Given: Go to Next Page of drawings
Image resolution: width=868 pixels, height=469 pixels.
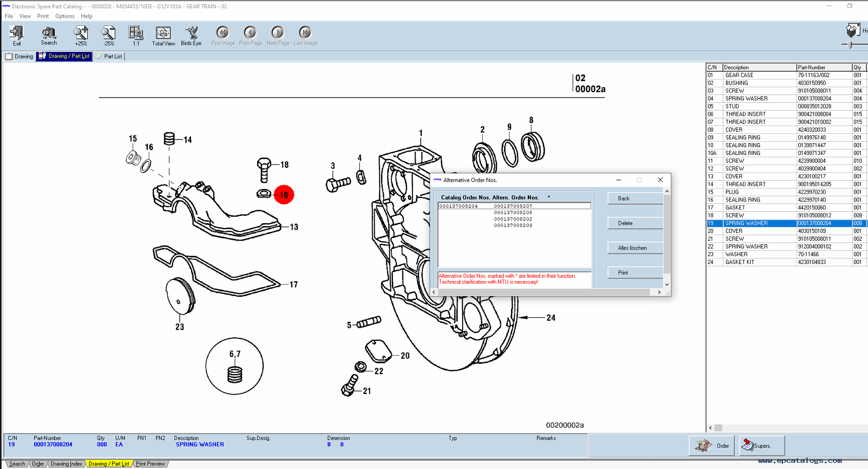Looking at the screenshot, I should point(278,35).
